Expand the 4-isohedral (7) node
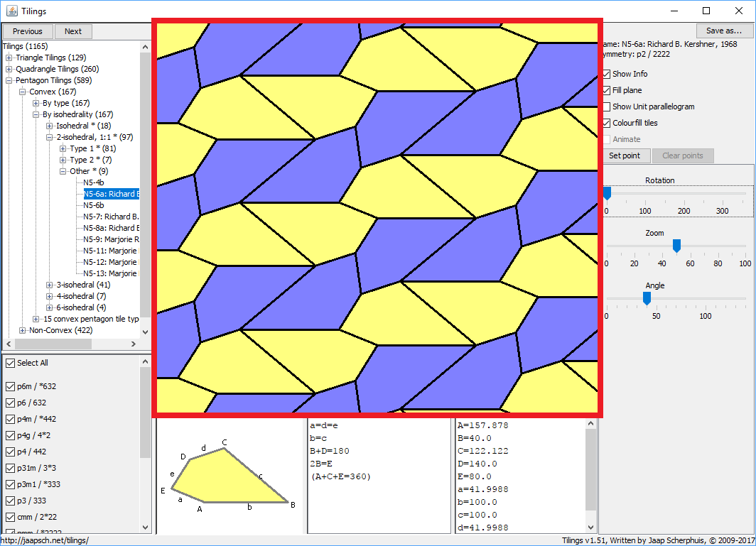 click(x=49, y=296)
